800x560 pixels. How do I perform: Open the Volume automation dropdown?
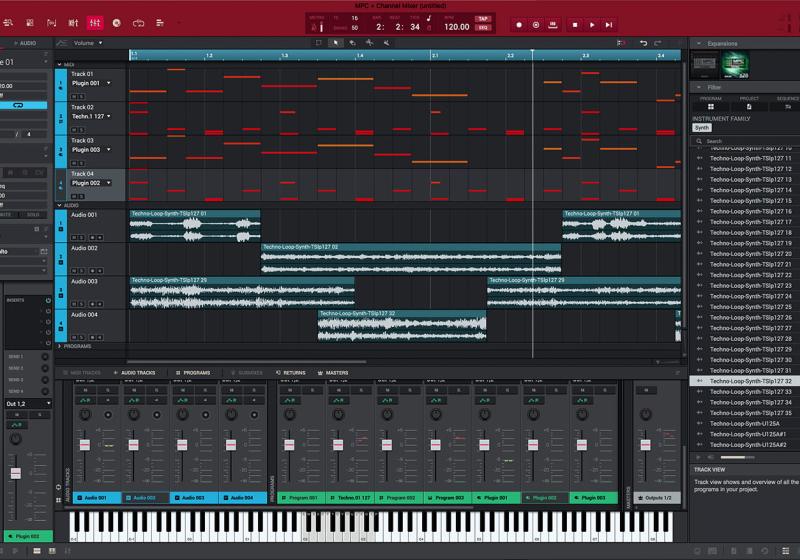[88, 43]
